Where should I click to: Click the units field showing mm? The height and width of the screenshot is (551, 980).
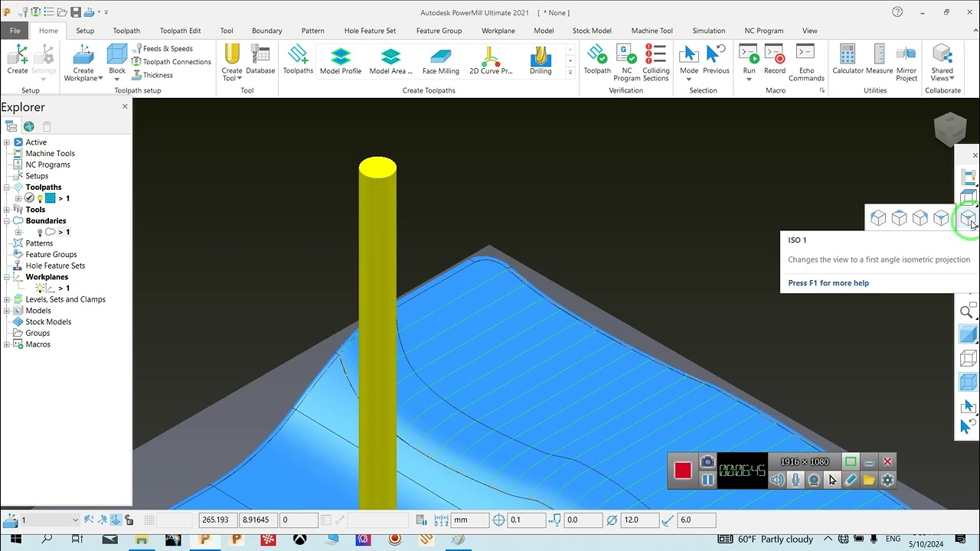pos(470,520)
